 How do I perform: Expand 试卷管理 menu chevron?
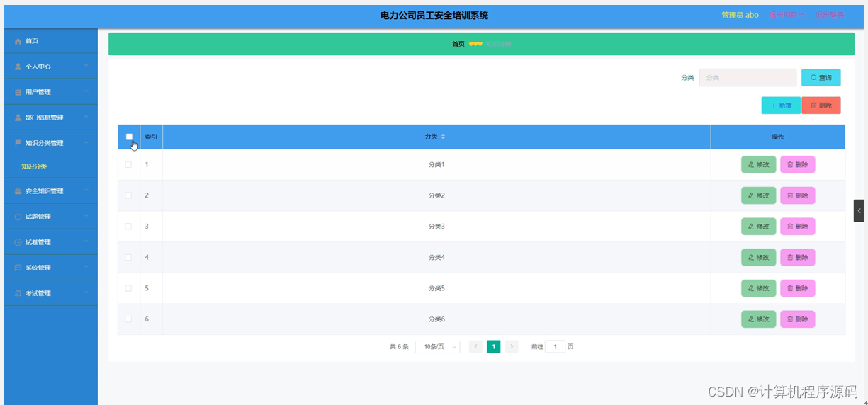(86, 241)
